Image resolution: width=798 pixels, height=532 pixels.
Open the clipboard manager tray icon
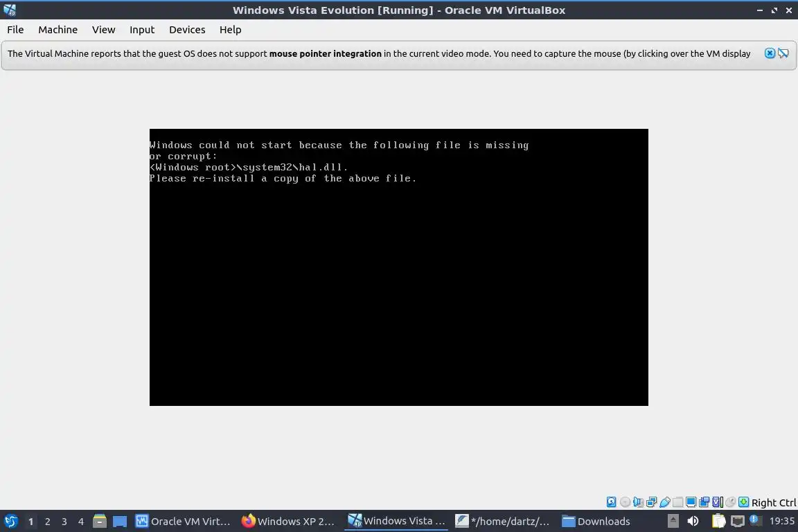(x=718, y=521)
